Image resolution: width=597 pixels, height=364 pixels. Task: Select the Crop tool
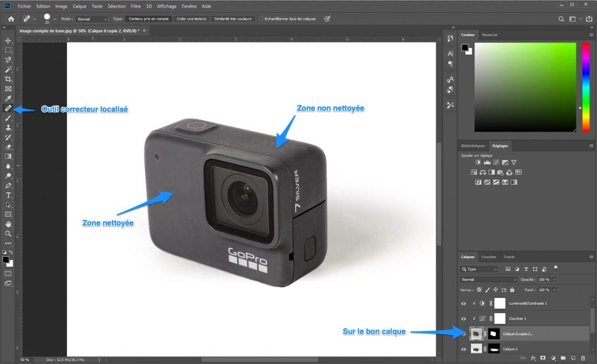coord(8,79)
